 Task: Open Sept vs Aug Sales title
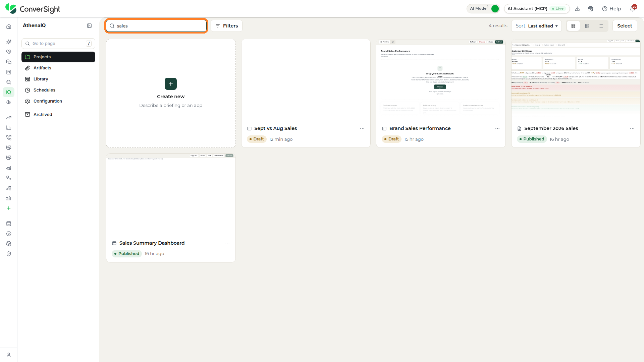[x=275, y=128]
